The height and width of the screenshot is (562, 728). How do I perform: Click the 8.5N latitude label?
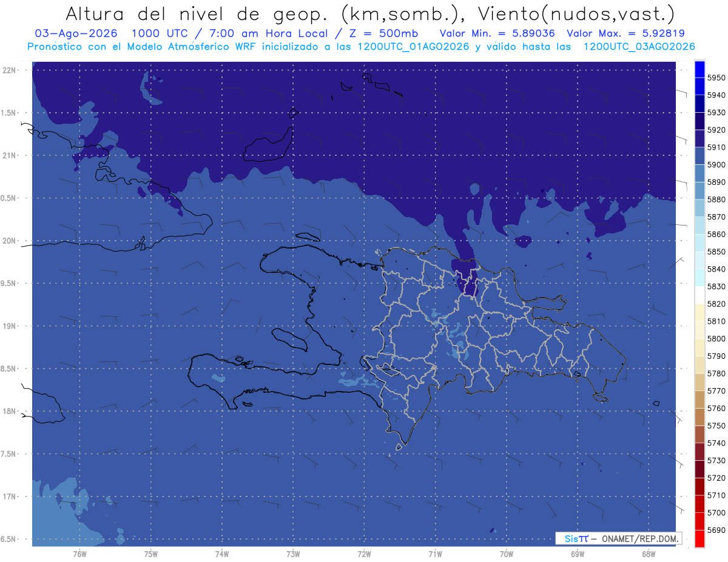[8, 369]
